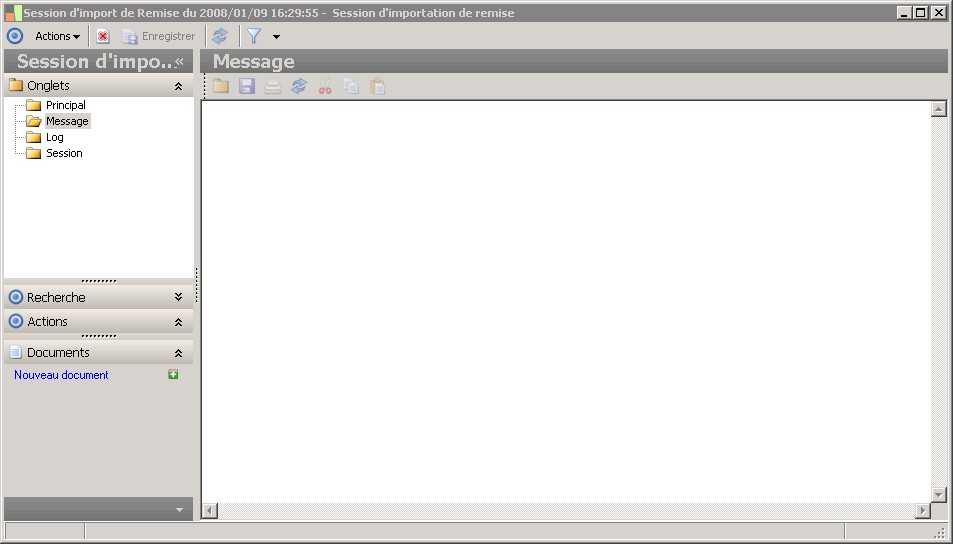Image resolution: width=953 pixels, height=544 pixels.
Task: Minimize the session import window
Action: (904, 13)
